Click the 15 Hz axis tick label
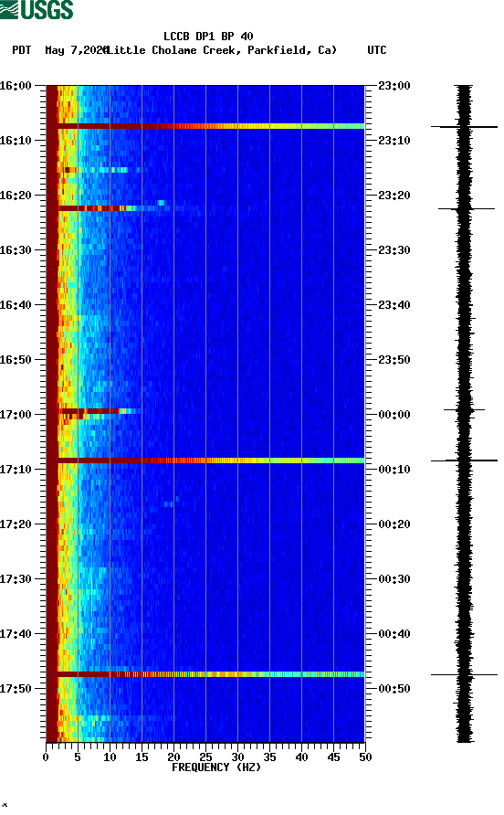Image resolution: width=504 pixels, height=815 pixels. pyautogui.click(x=142, y=757)
